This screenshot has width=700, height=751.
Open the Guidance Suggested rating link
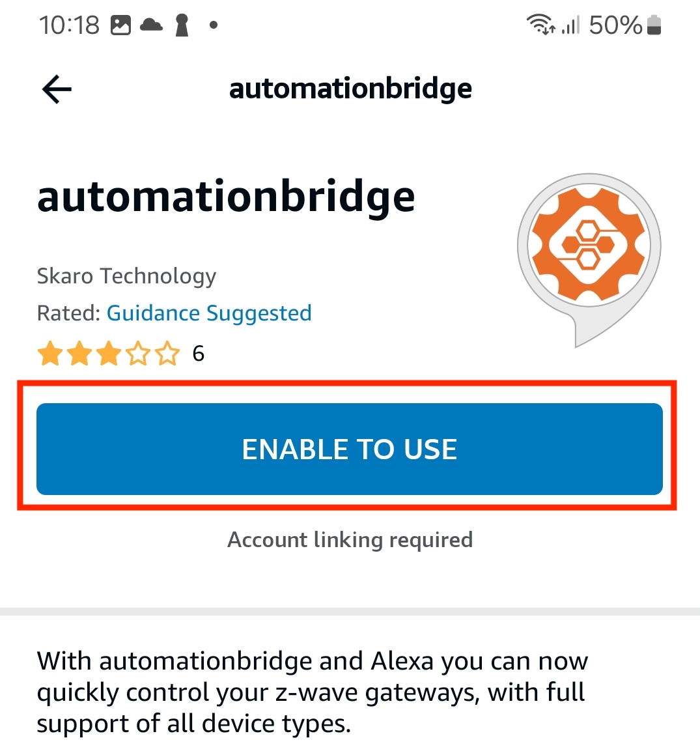[x=209, y=313]
